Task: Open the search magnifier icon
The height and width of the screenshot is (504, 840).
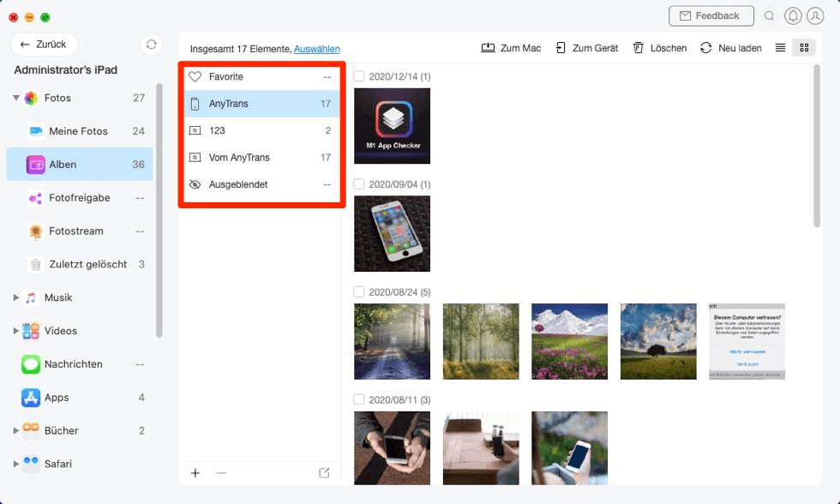Action: (769, 16)
